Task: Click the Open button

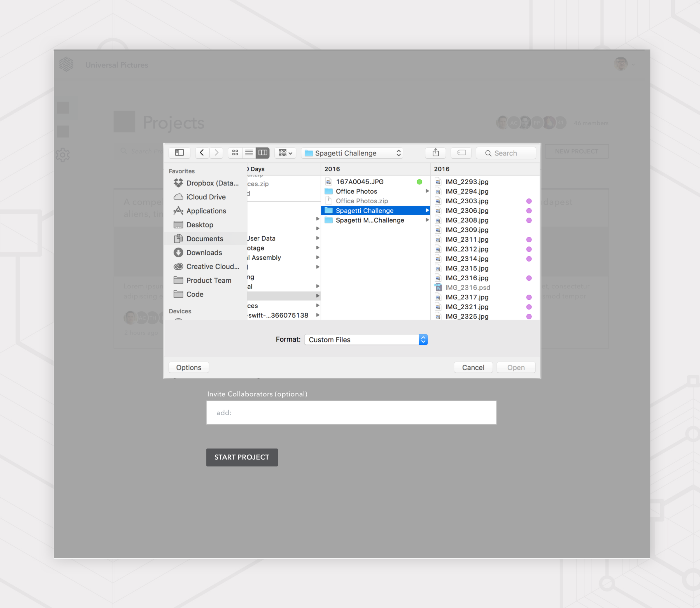Action: coord(516,367)
